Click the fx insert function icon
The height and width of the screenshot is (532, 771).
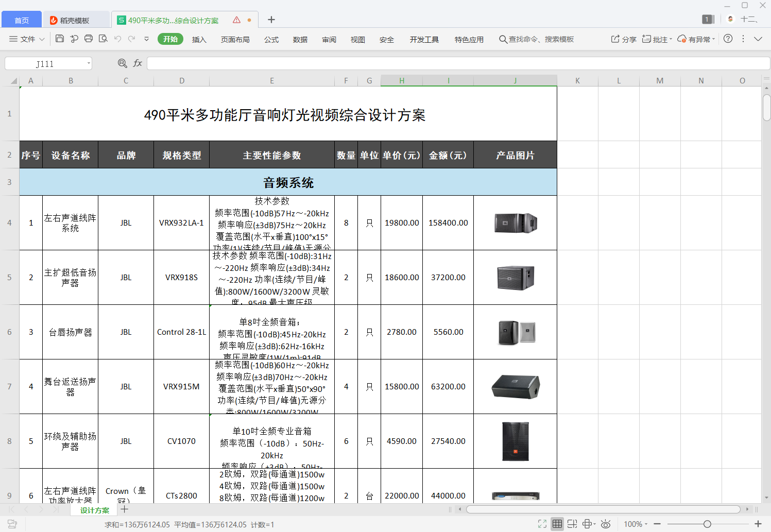(137, 63)
